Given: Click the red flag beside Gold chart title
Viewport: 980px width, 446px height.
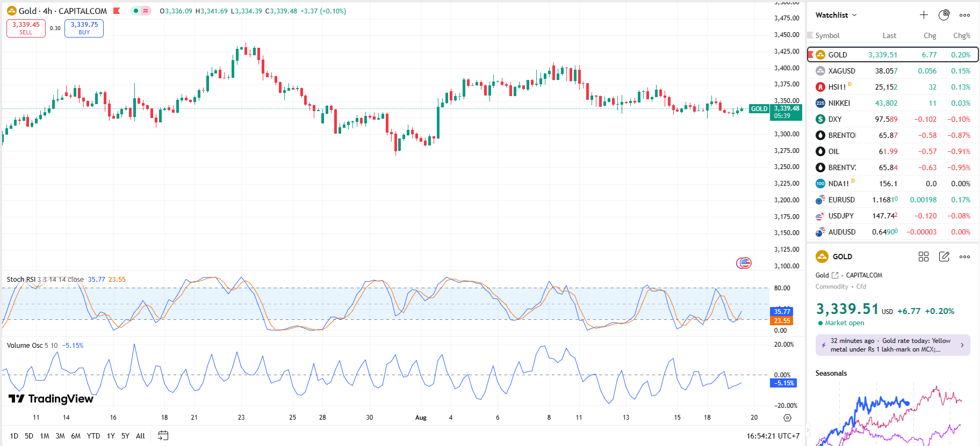Looking at the screenshot, I should [117, 11].
